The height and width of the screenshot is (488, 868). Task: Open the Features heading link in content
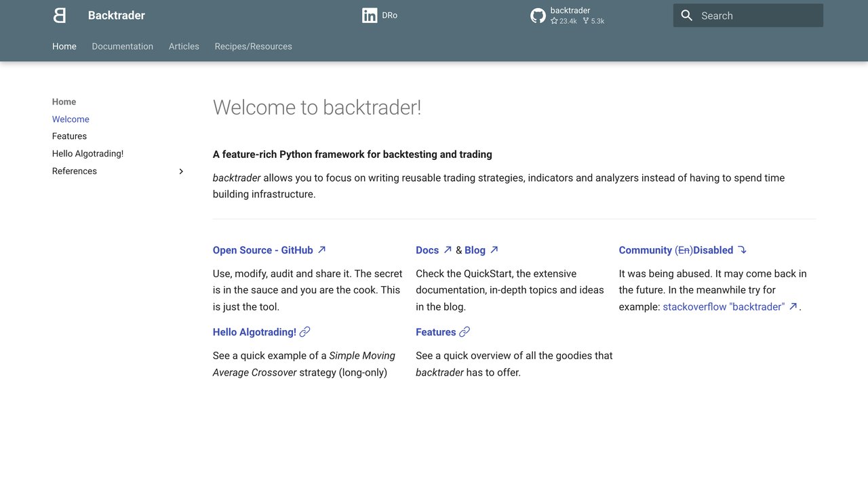pyautogui.click(x=435, y=332)
